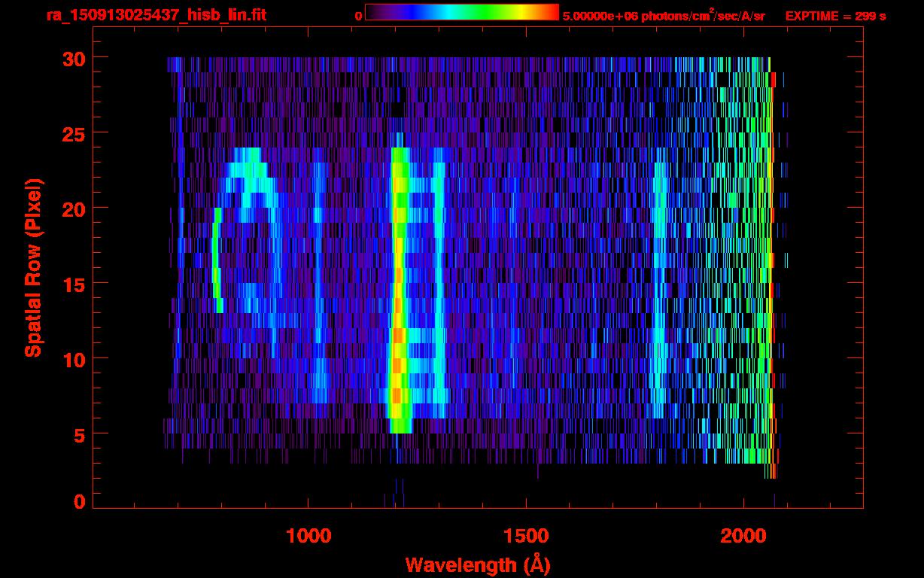Screen dimensions: 924x578
Task: Click the 10 spatial row tick label
Action: point(74,359)
